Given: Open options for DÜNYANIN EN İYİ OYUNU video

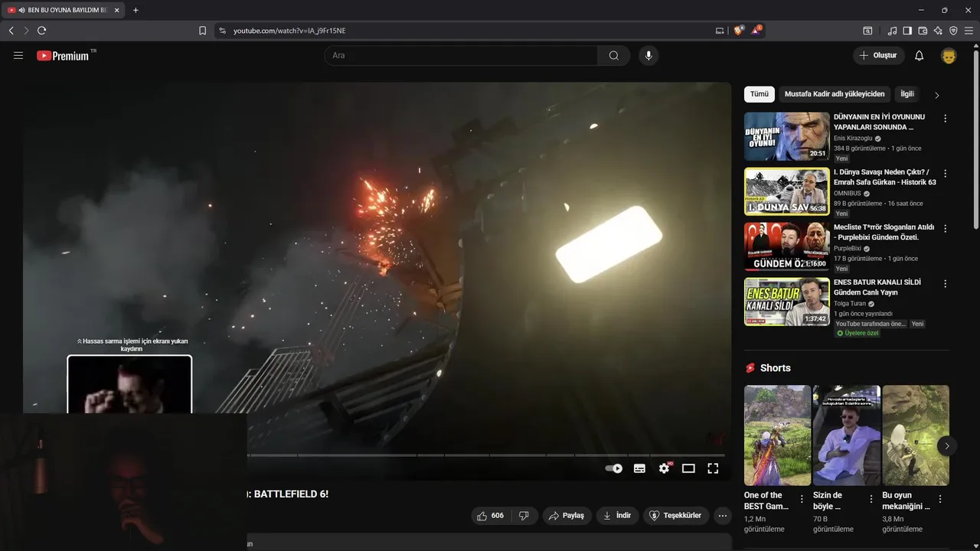Looking at the screenshot, I should pos(946,119).
